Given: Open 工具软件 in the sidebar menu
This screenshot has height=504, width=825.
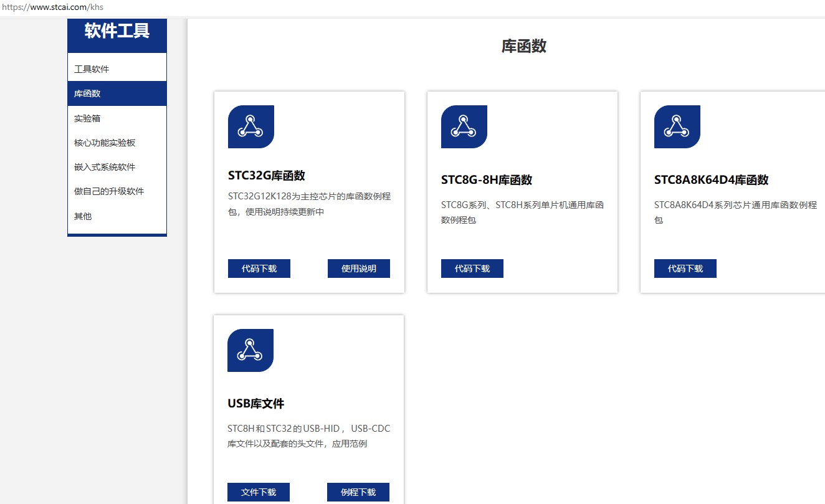Looking at the screenshot, I should coord(117,69).
